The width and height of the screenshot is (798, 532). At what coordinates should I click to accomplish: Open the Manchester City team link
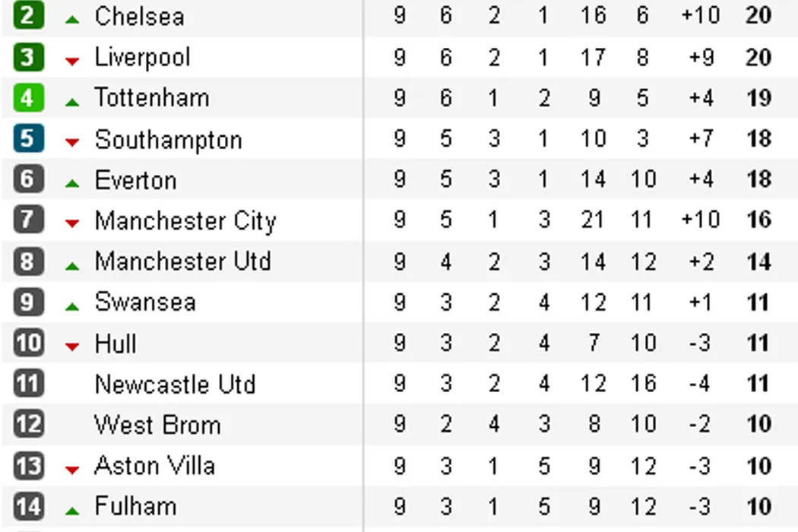click(x=185, y=221)
